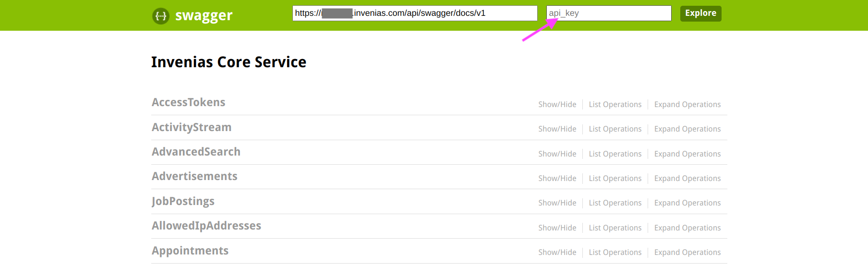Open the AdvancedSearch resource
Screen dimensions: 868x266
point(196,152)
